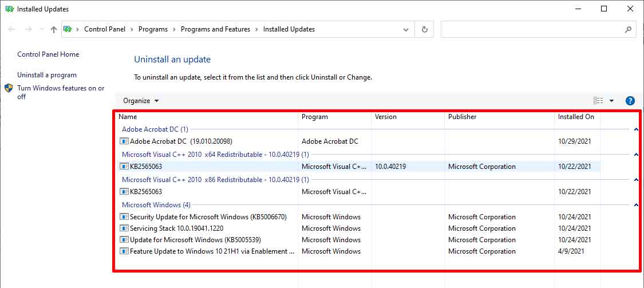The image size is (644, 288).
Task: Click icon of Feature Update 21H1 row
Action: pos(124,251)
